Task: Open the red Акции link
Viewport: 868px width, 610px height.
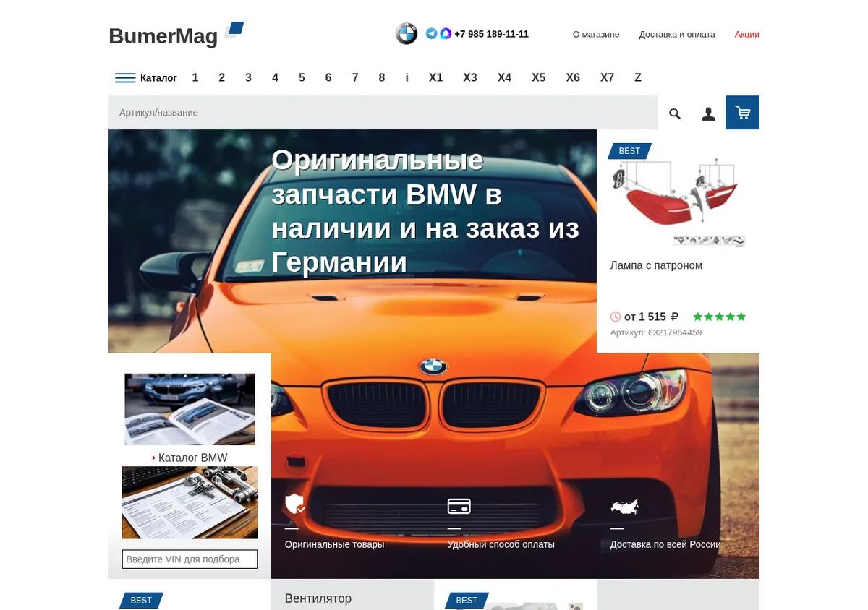Action: pos(747,34)
